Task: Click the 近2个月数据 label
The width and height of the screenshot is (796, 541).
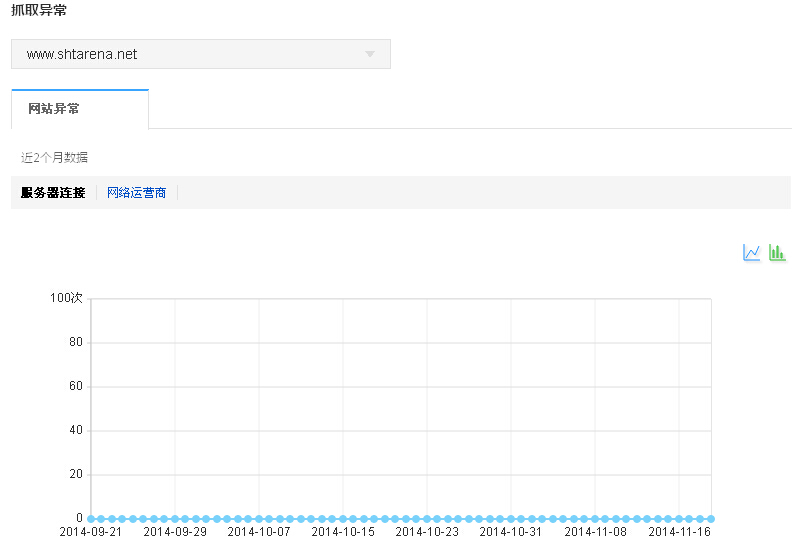Action: [54, 157]
